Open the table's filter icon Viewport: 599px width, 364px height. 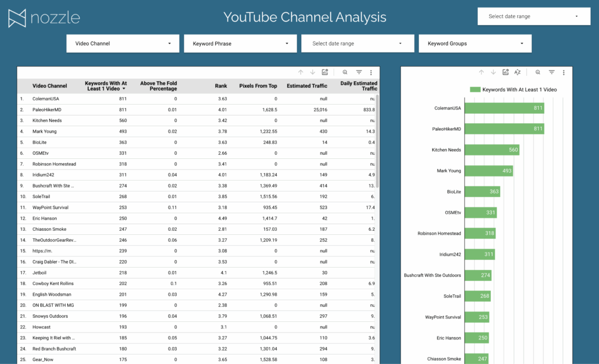359,72
